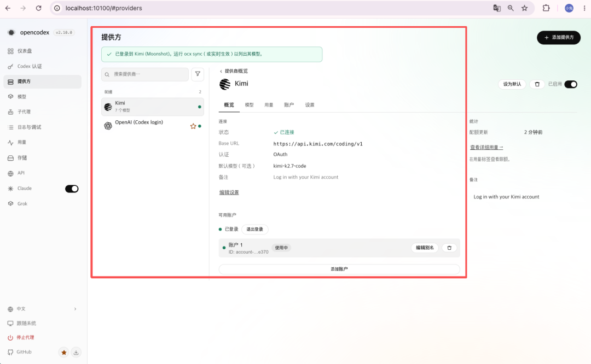Switch to the 设置 settings tab
591x364 pixels.
coord(309,105)
